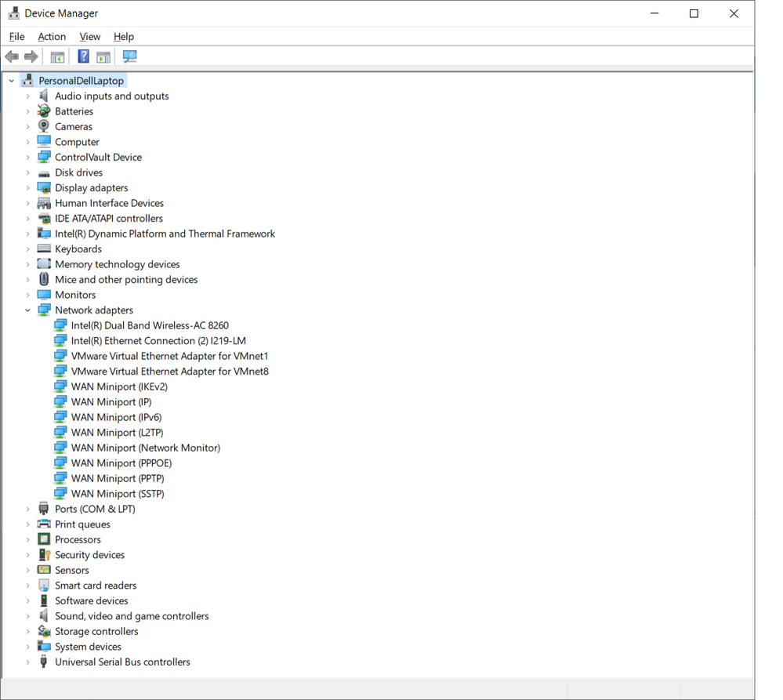Select WAN Miniport (PPPOE)
Image resolution: width=783 pixels, height=700 pixels.
pos(121,462)
